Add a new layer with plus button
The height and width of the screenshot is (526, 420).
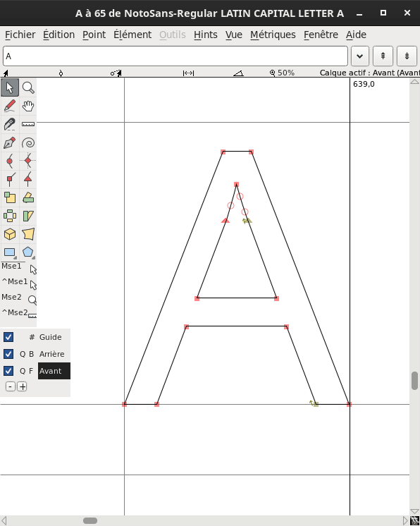click(22, 386)
